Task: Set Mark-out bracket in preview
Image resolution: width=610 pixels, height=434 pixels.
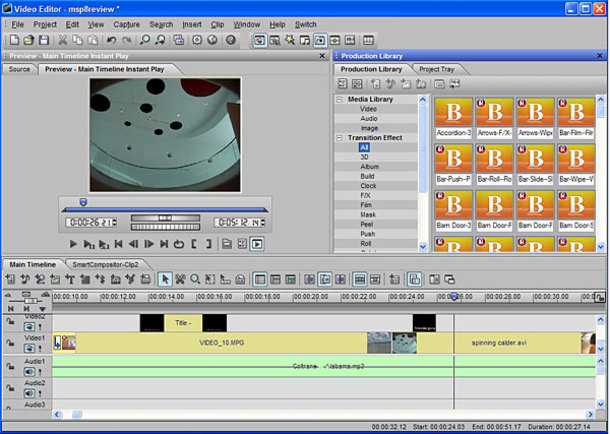Action: pyautogui.click(x=209, y=244)
